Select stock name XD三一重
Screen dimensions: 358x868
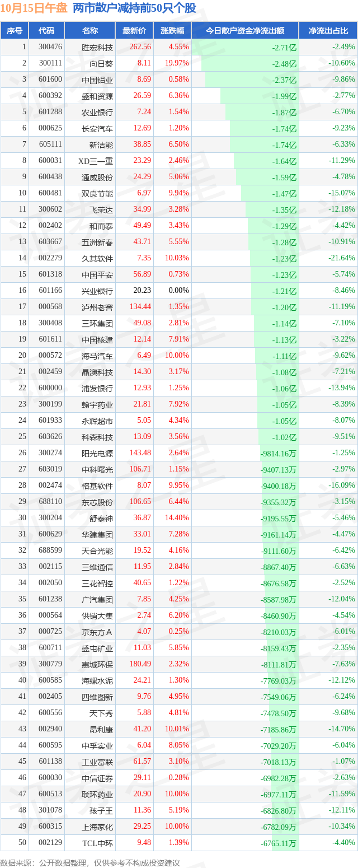point(96,161)
